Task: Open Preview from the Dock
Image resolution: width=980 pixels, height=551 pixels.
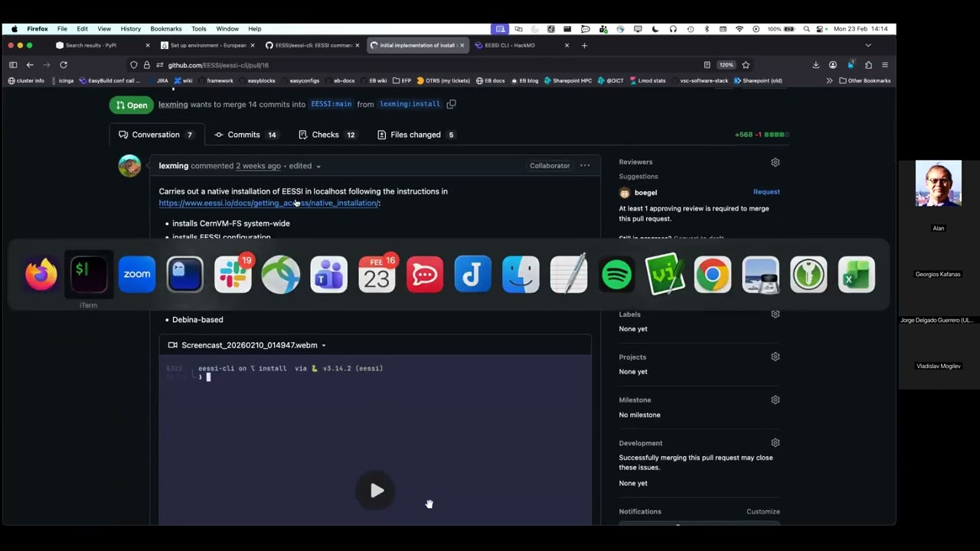Action: click(x=761, y=275)
